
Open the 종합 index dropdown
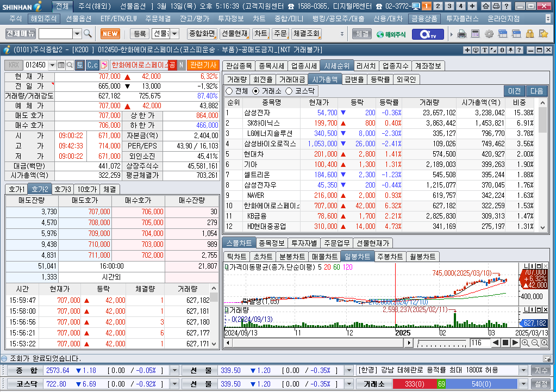click(x=174, y=370)
